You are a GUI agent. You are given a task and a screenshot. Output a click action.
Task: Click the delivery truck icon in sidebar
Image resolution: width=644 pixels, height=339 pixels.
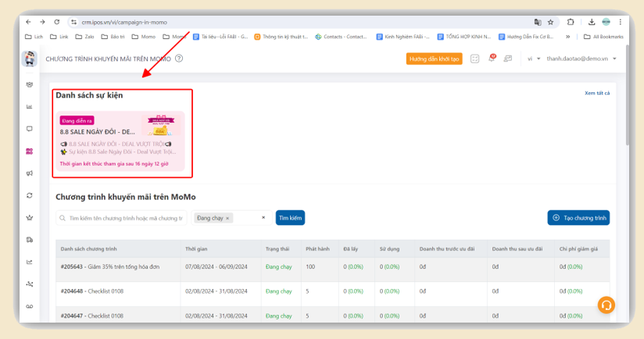click(x=30, y=239)
